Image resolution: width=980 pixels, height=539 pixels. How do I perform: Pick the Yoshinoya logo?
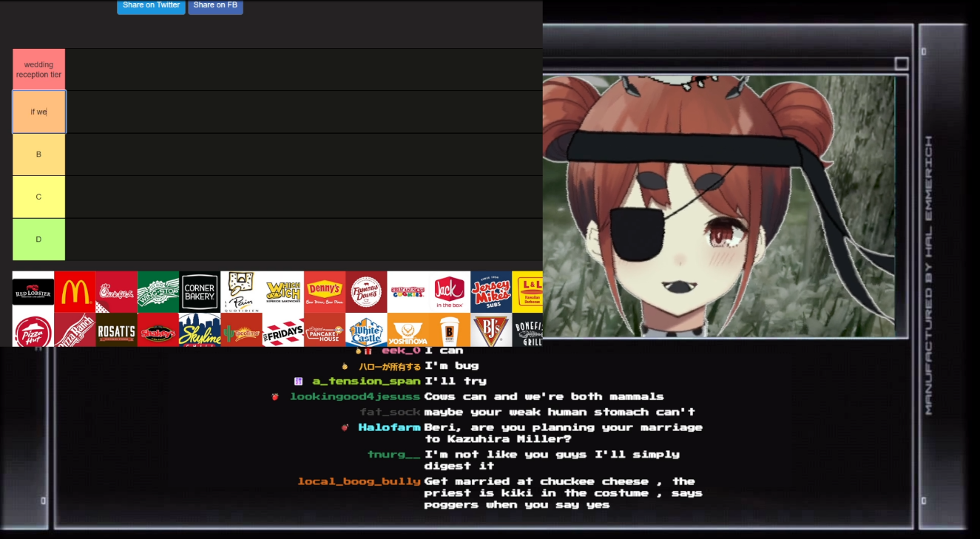(x=408, y=330)
